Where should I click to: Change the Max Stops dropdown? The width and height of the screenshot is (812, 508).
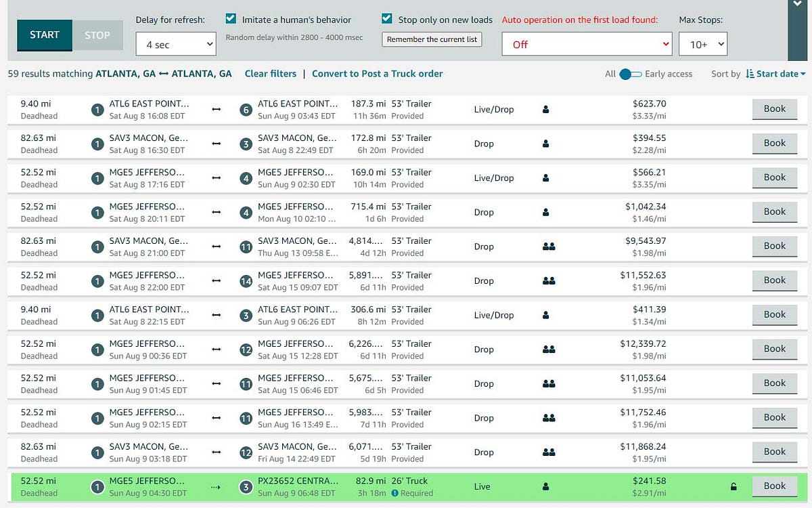click(x=704, y=43)
